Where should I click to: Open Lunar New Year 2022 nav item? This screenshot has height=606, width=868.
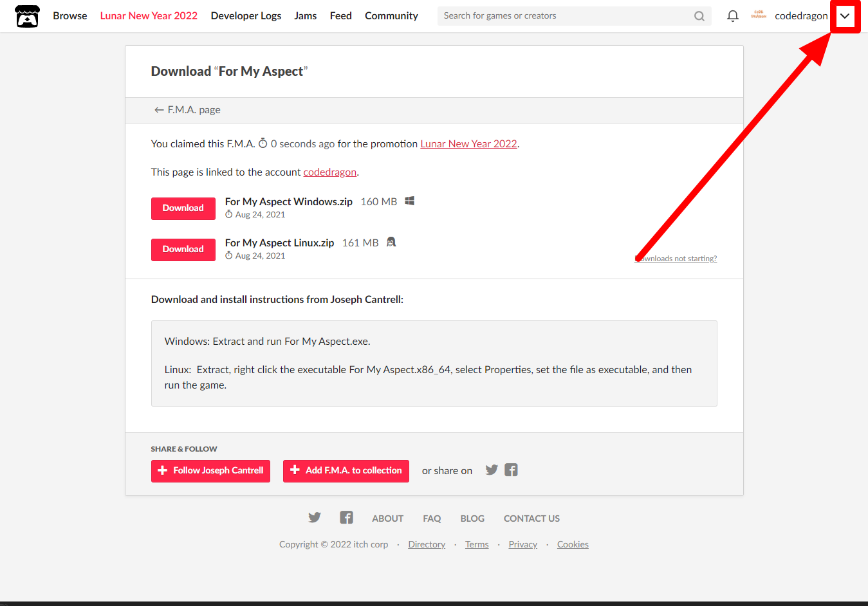tap(149, 16)
